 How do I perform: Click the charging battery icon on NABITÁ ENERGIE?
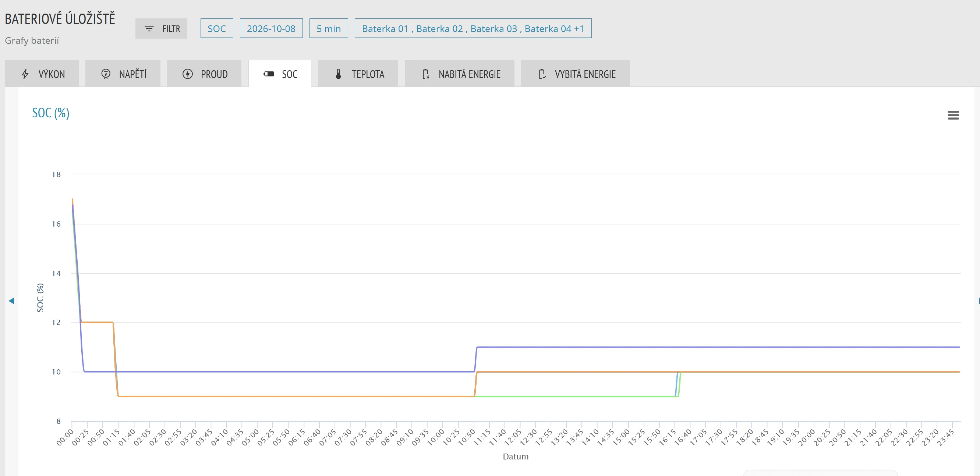click(x=426, y=74)
